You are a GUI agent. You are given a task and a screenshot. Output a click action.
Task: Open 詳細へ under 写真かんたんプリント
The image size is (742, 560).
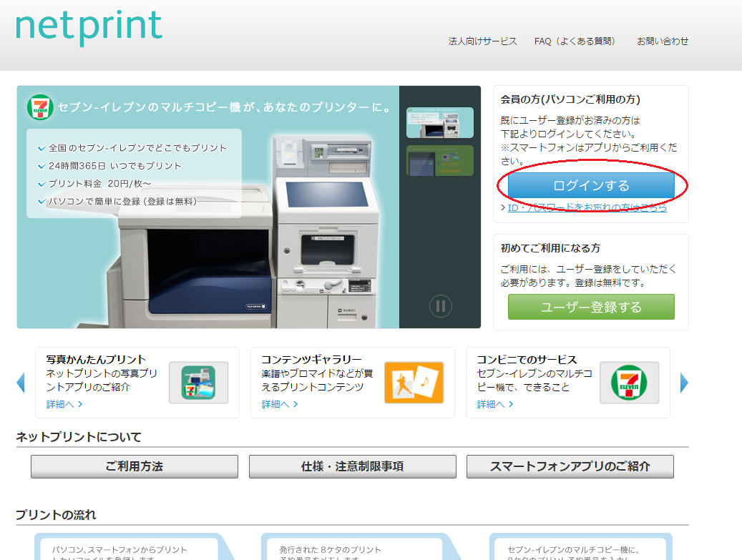coord(64,404)
